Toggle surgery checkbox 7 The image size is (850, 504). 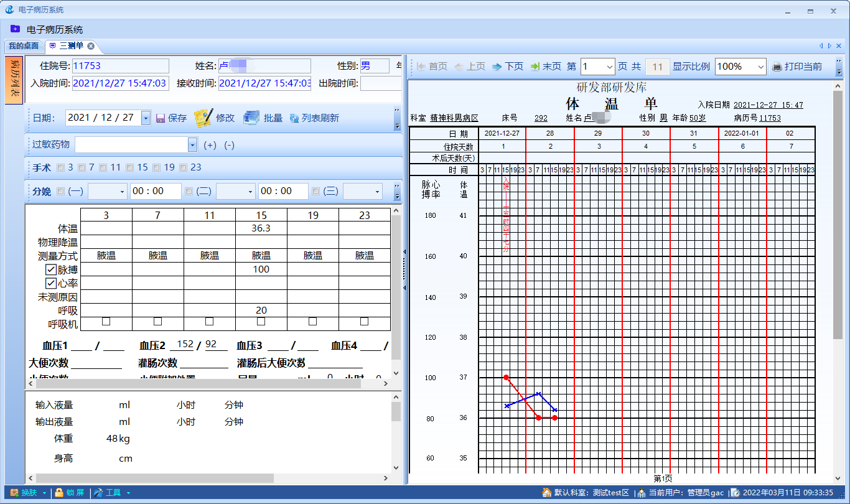(81, 167)
